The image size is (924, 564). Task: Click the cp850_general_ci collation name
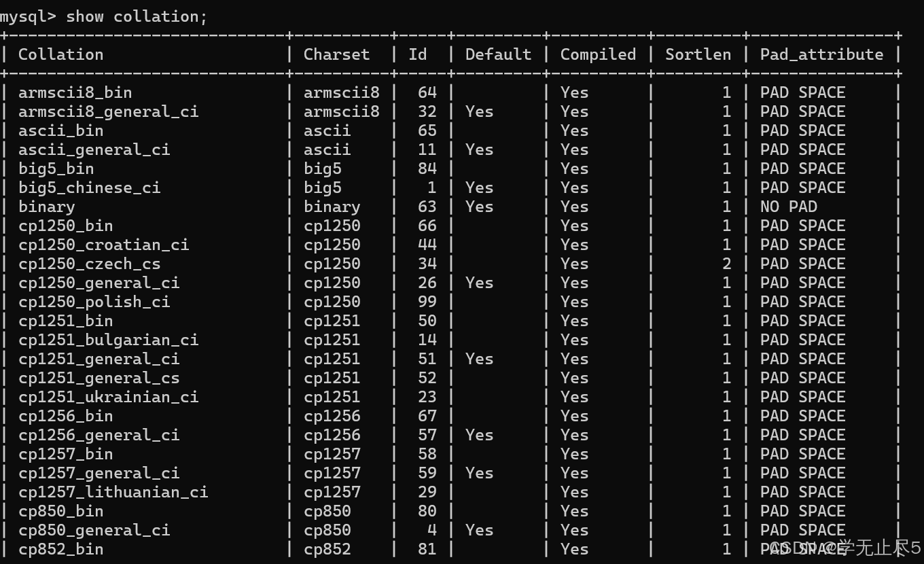coord(94,530)
